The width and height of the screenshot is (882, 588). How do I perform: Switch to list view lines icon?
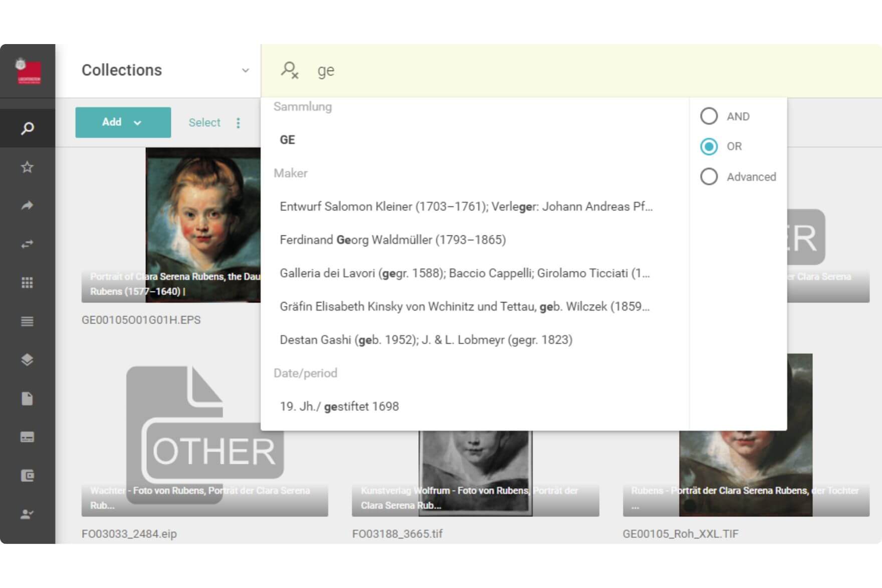point(28,321)
